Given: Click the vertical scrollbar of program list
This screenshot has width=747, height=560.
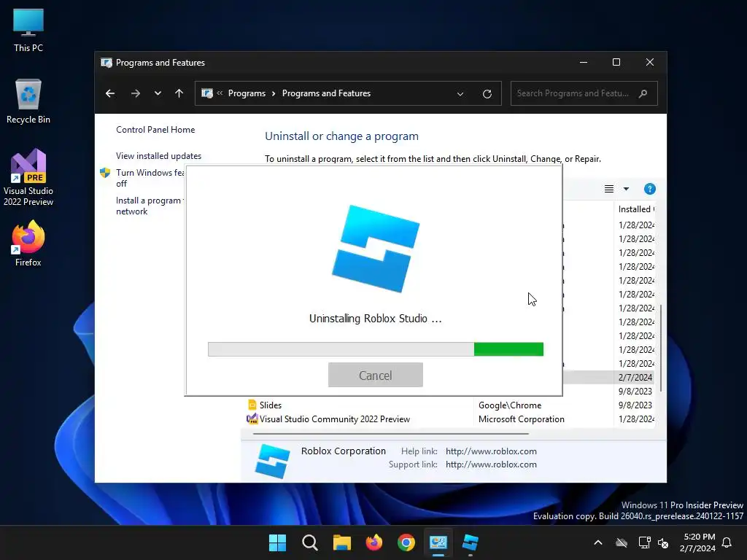Looking at the screenshot, I should click(x=661, y=348).
